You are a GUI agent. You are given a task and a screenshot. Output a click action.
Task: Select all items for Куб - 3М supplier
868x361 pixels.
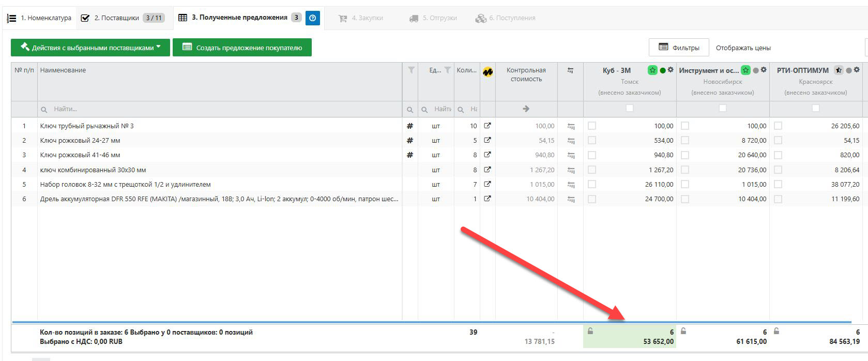tap(629, 109)
